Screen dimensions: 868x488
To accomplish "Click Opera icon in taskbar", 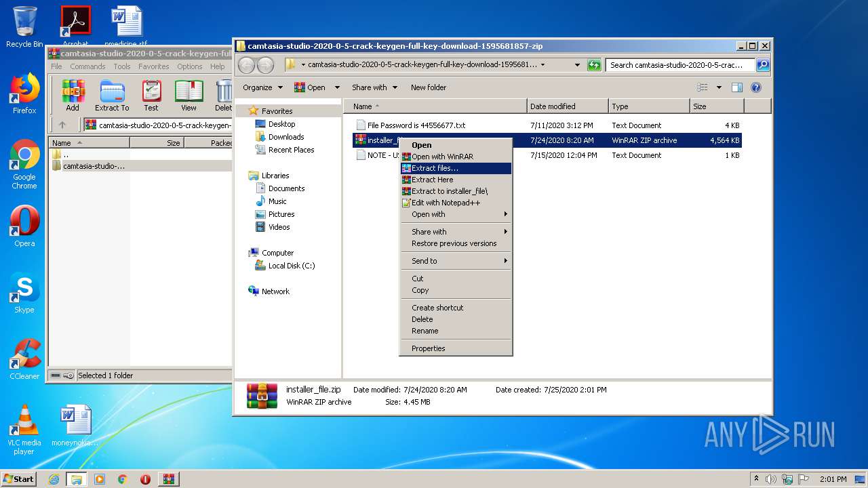I will [145, 479].
